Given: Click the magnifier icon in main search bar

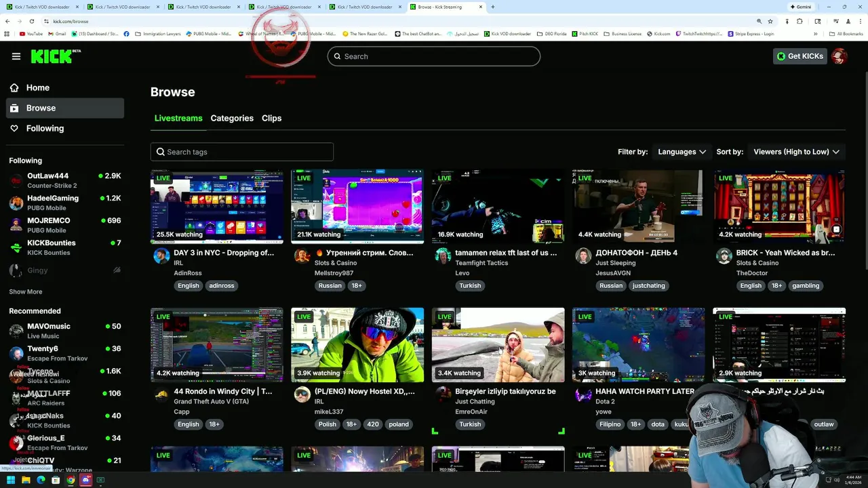Looking at the screenshot, I should (337, 56).
